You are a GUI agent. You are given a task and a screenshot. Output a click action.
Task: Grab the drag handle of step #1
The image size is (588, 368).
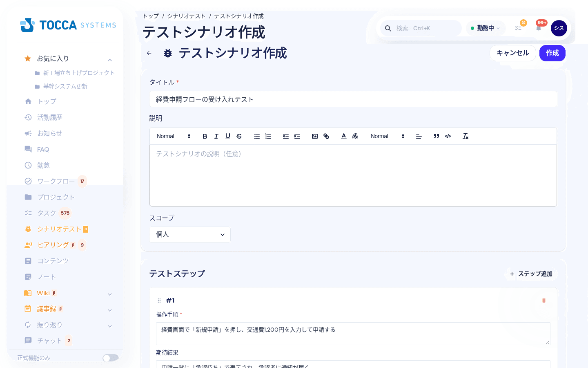point(159,301)
